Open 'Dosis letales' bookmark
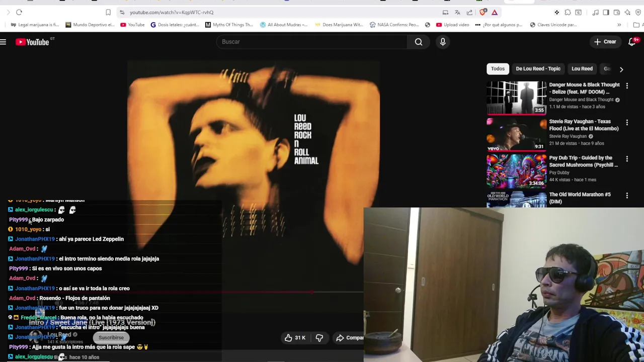Viewport: 644px width, 362px height. click(x=175, y=25)
